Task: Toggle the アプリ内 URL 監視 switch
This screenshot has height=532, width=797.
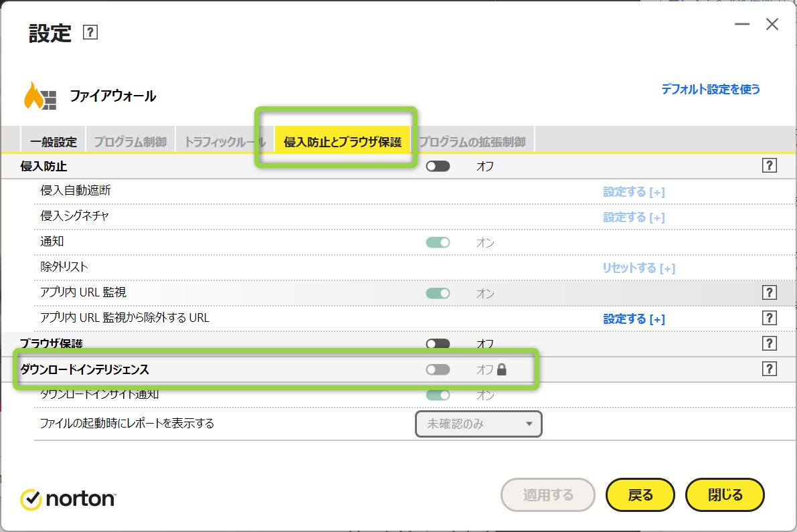Action: click(438, 293)
